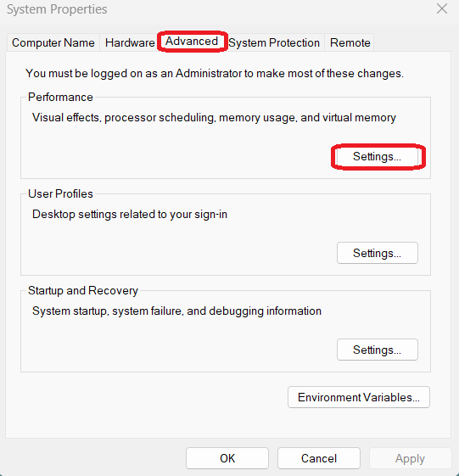The image size is (459, 476).
Task: Open Startup and Recovery Settings button
Action: pos(377,350)
